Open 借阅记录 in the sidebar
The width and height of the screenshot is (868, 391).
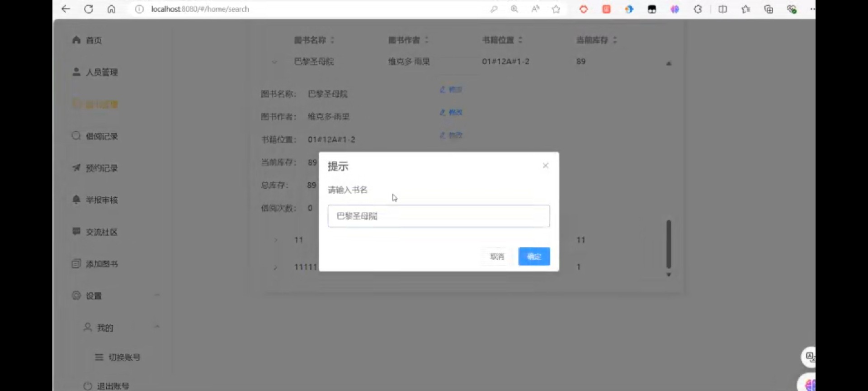click(101, 136)
